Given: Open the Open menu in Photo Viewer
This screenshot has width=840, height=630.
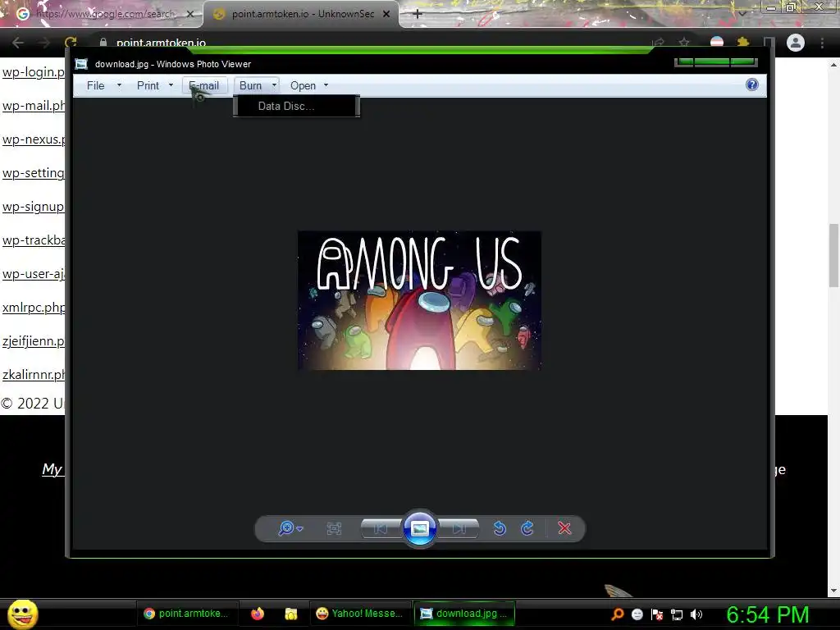Looking at the screenshot, I should click(x=303, y=85).
